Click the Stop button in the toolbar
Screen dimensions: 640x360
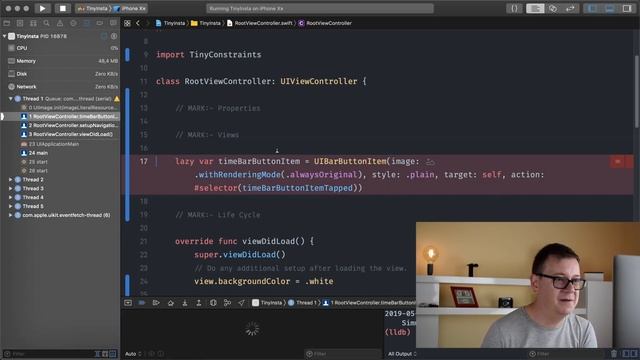point(62,8)
